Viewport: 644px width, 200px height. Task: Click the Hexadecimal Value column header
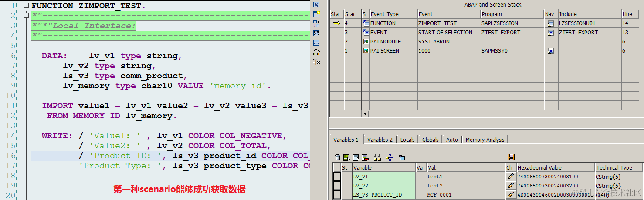click(555, 167)
